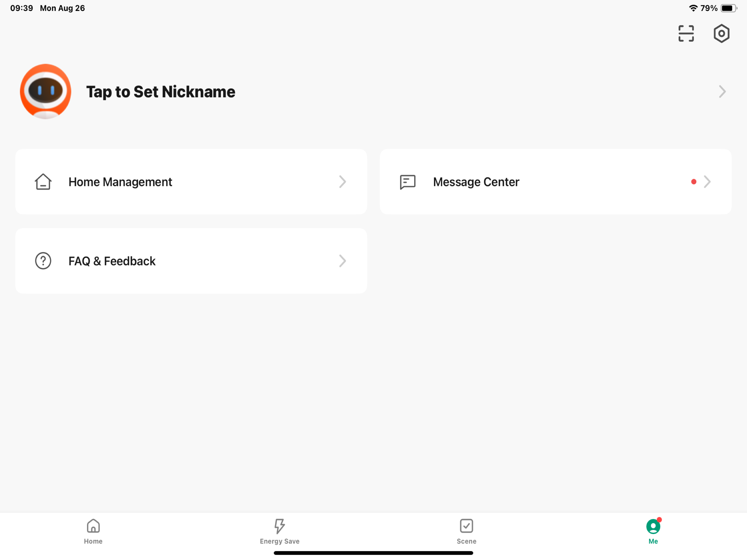Click Message Center red notification dot
This screenshot has height=560, width=747.
pyautogui.click(x=694, y=182)
